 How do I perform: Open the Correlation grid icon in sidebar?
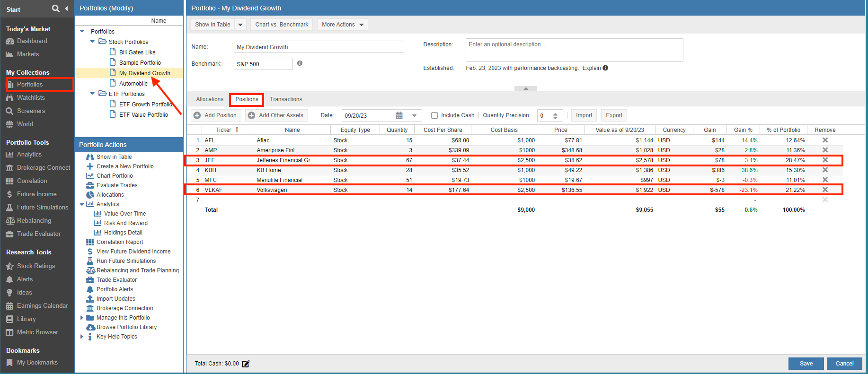pos(9,181)
